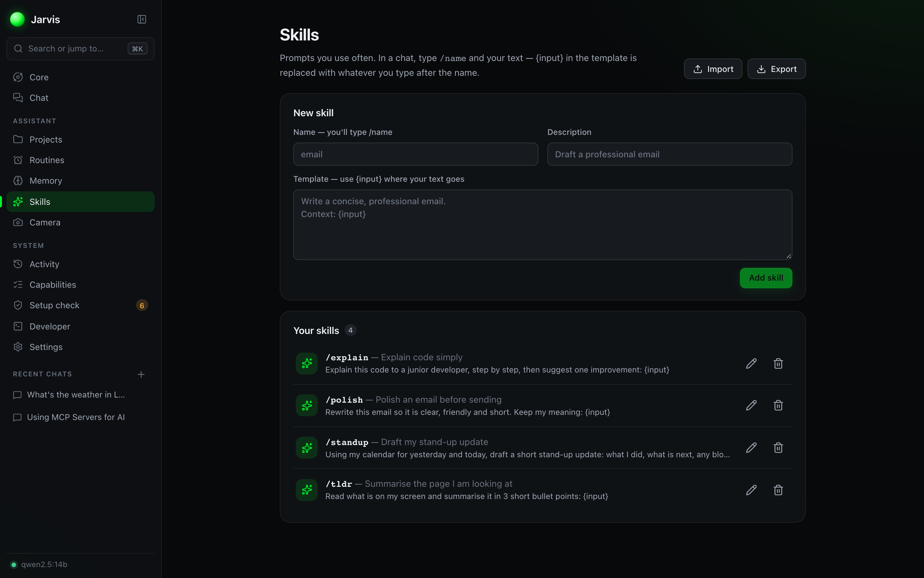Viewport: 924px width, 578px height.
Task: Open Settings in the sidebar
Action: pos(81,347)
